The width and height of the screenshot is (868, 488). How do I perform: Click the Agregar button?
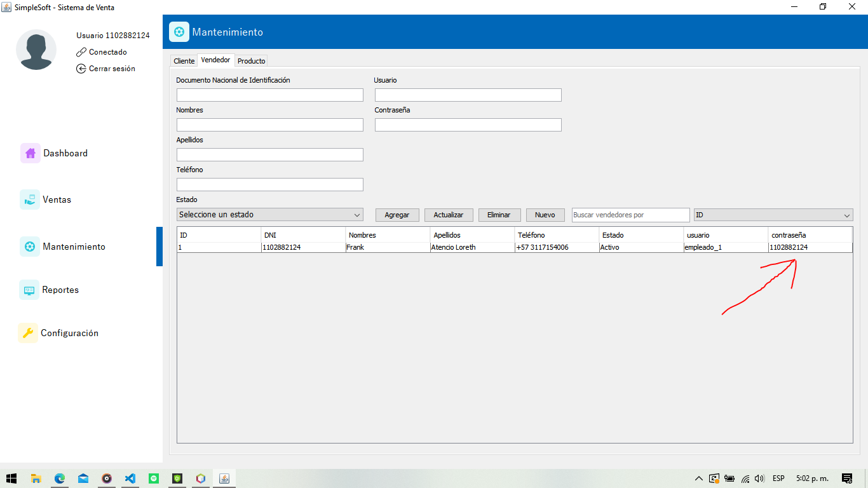[x=397, y=215]
